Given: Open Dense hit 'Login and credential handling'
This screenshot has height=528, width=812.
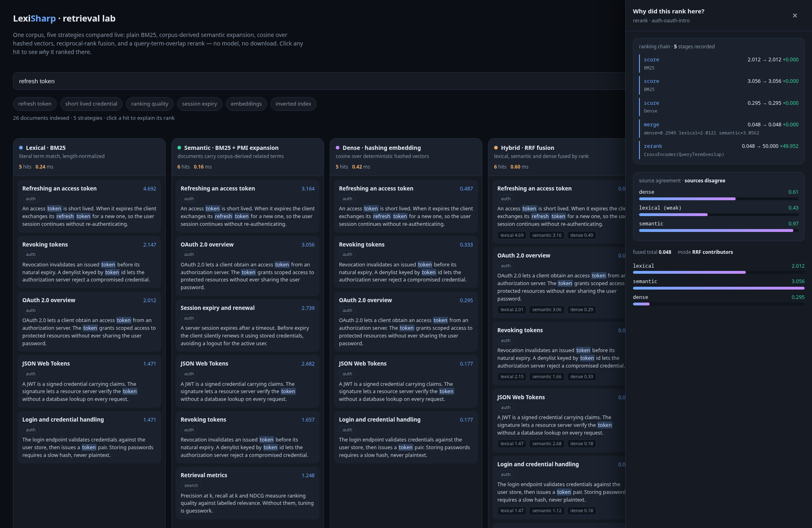Looking at the screenshot, I should [406, 437].
